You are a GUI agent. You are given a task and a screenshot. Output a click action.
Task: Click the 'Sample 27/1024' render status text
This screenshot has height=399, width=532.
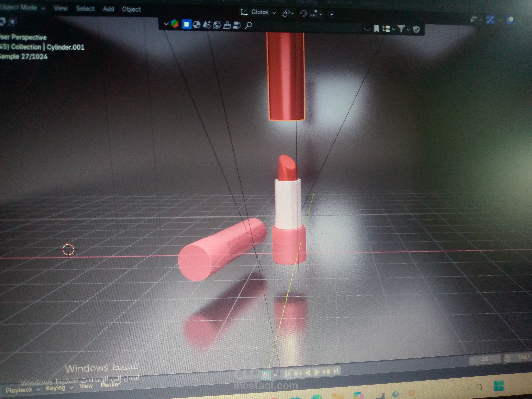coord(24,57)
